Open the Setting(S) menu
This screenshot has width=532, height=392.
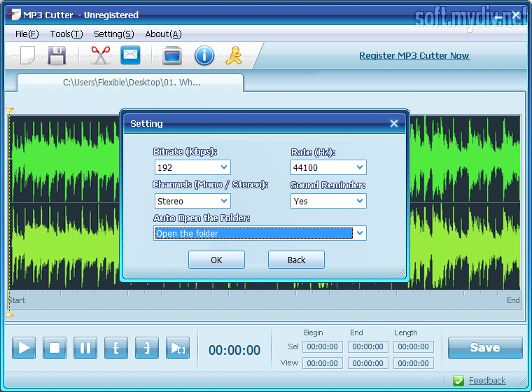pyautogui.click(x=114, y=34)
